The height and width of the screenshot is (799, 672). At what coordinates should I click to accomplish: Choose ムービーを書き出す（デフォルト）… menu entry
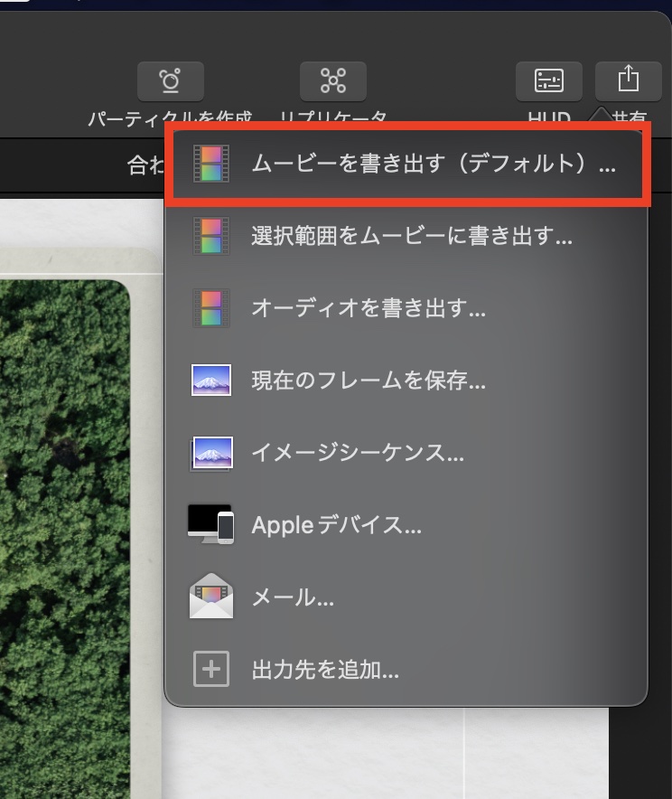pos(406,164)
